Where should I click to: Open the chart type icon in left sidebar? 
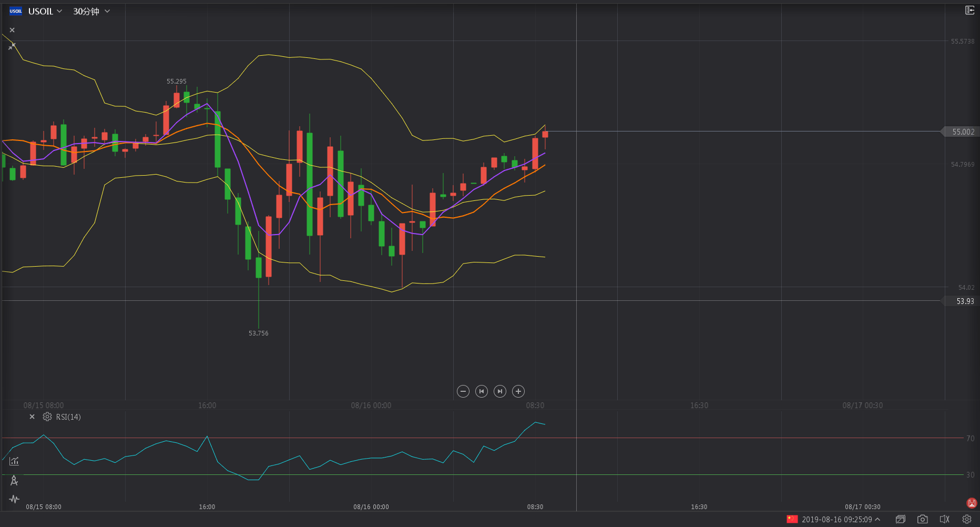(14, 461)
